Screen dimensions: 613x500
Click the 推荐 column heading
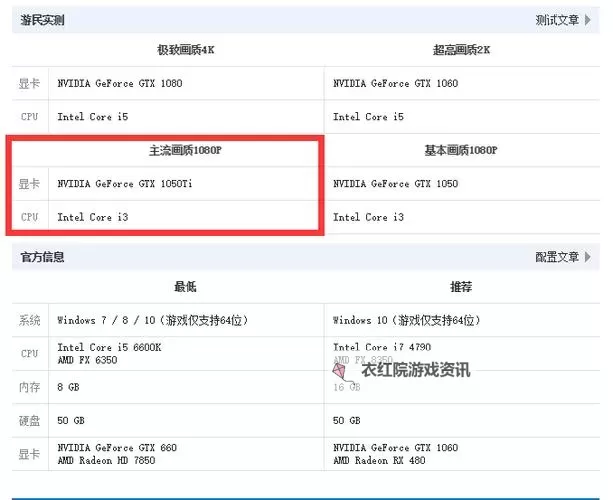(x=461, y=287)
